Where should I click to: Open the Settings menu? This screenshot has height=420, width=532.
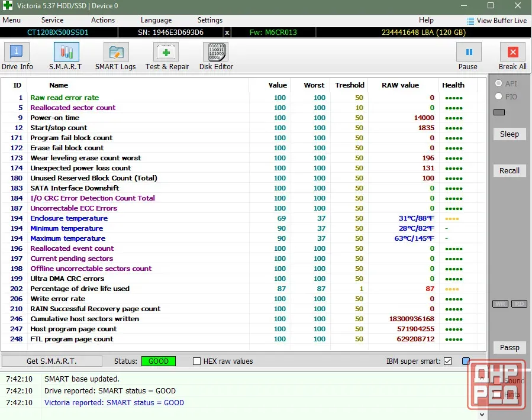click(x=210, y=20)
